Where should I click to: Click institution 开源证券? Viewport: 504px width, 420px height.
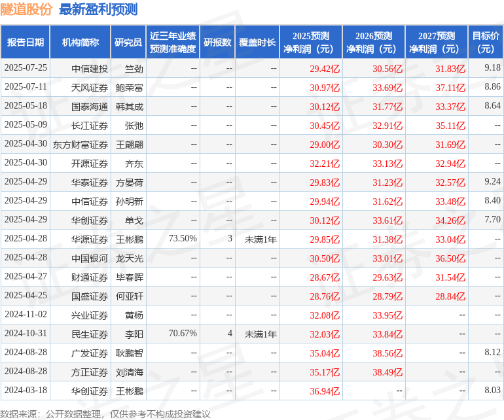[90, 164]
